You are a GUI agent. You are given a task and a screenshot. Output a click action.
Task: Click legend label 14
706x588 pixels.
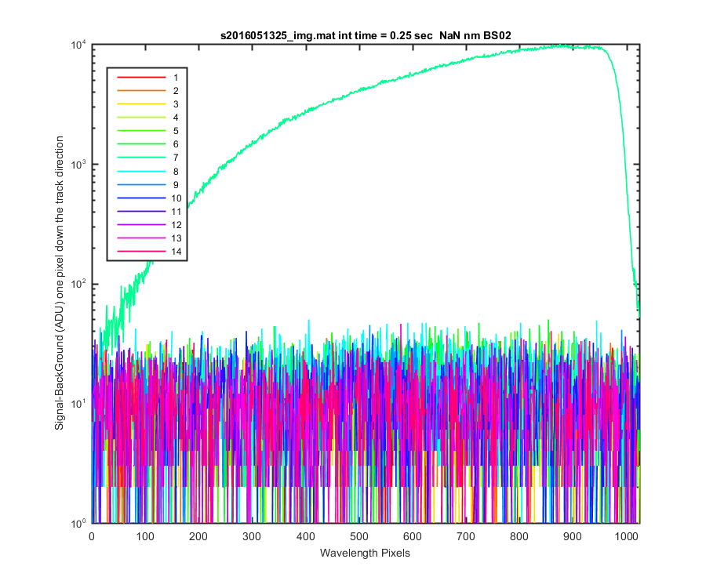[x=176, y=252]
